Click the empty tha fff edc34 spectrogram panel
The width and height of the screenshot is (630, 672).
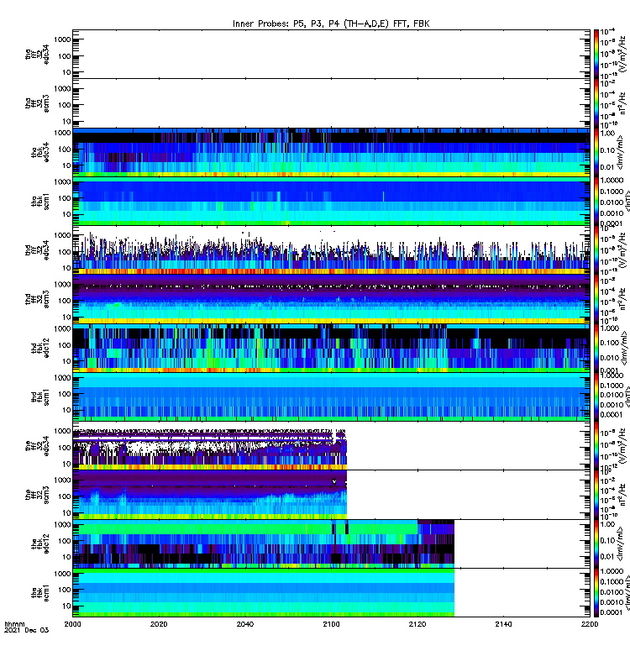coord(331,54)
